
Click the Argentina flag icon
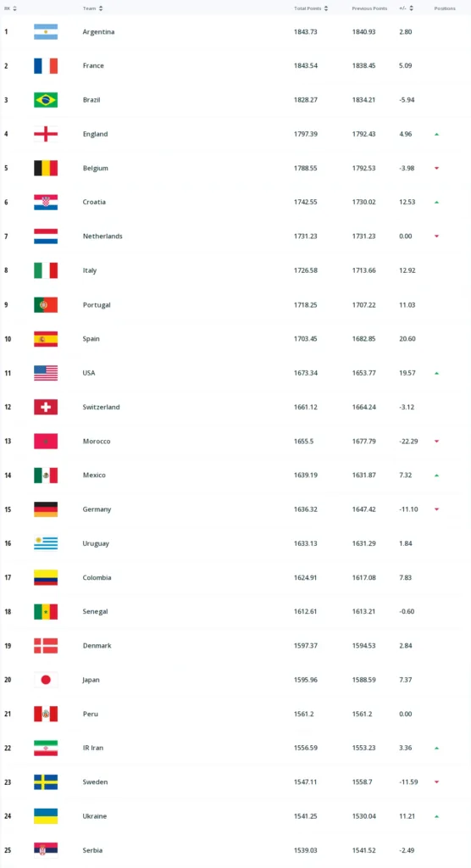(46, 31)
